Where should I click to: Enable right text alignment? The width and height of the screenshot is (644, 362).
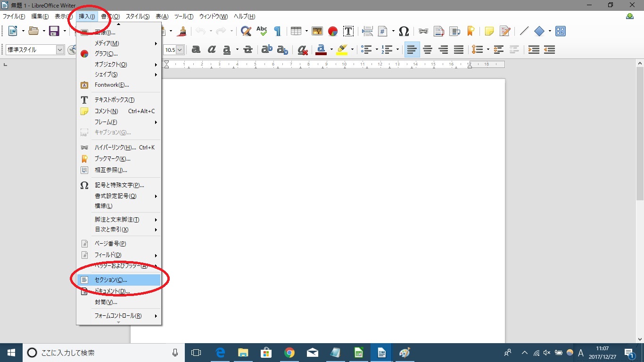(x=443, y=49)
